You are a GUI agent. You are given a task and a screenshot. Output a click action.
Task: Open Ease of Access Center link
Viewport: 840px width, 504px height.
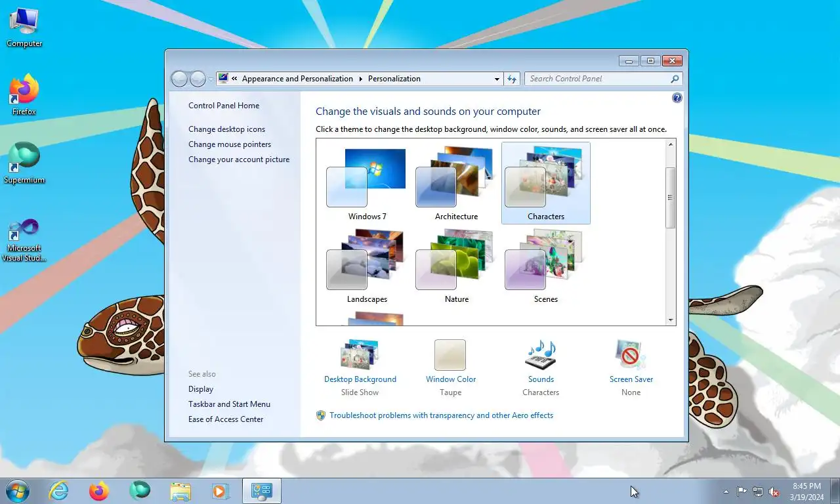coord(226,419)
